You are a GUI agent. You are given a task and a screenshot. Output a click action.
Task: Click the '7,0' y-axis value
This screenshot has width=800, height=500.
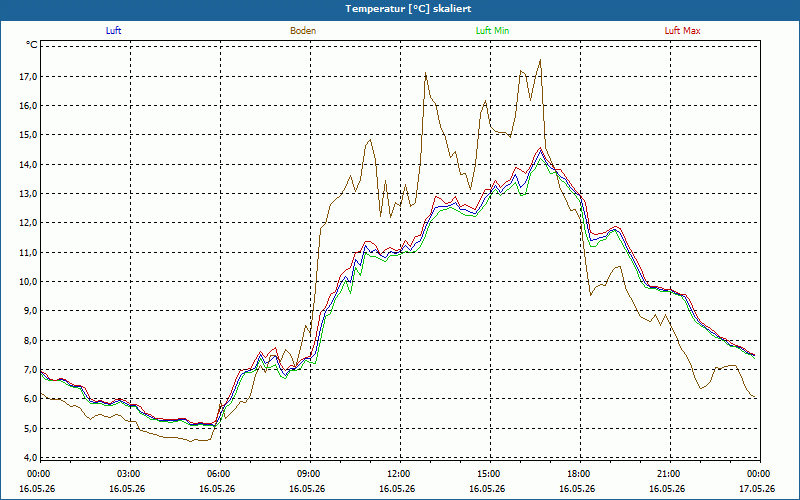click(x=31, y=369)
